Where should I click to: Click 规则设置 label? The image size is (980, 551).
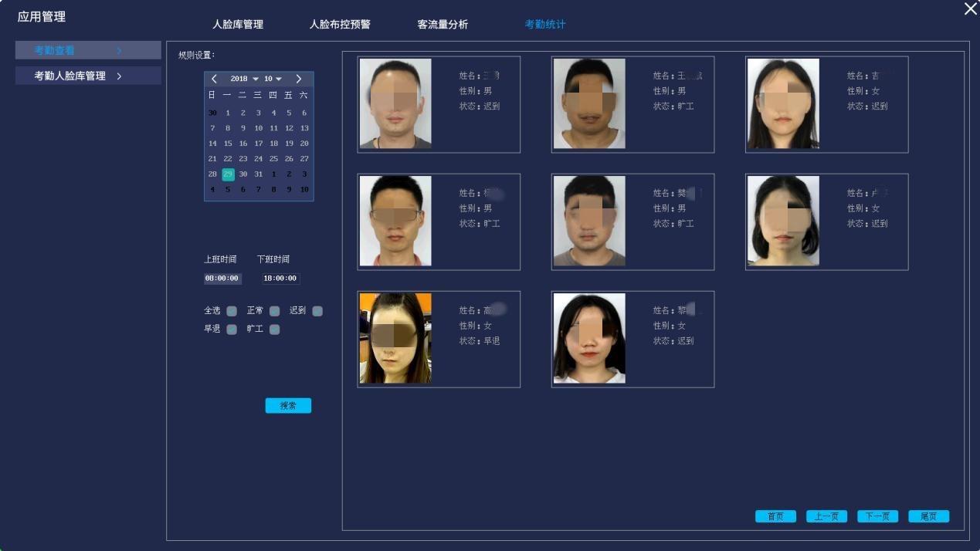pyautogui.click(x=196, y=55)
